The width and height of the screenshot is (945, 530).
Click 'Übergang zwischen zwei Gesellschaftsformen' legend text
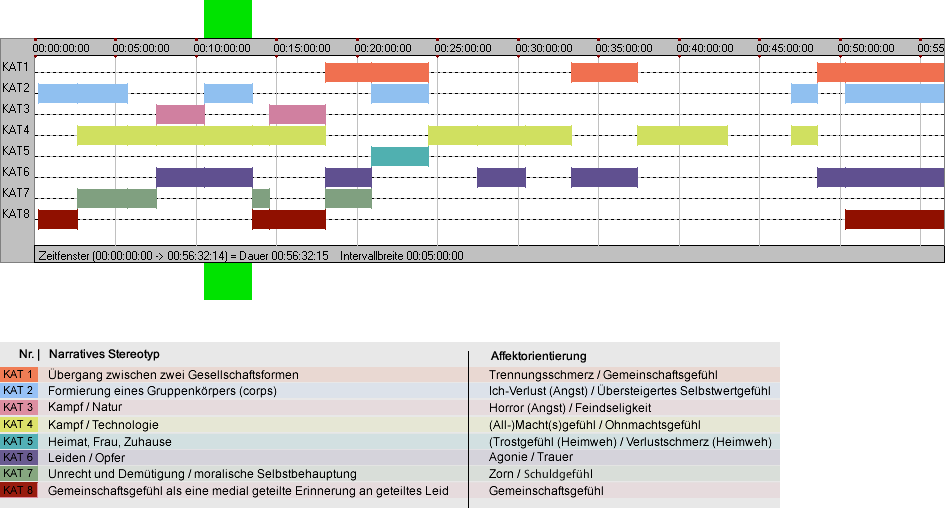174,375
